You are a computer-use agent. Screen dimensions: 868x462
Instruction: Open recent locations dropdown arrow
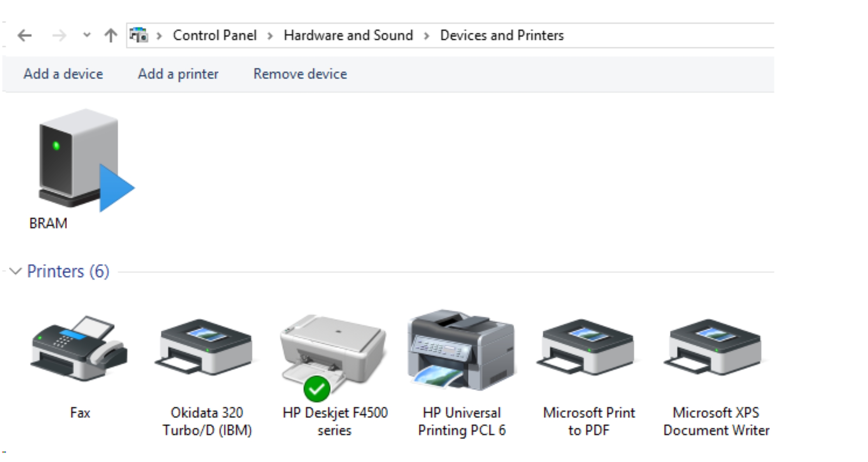click(87, 35)
